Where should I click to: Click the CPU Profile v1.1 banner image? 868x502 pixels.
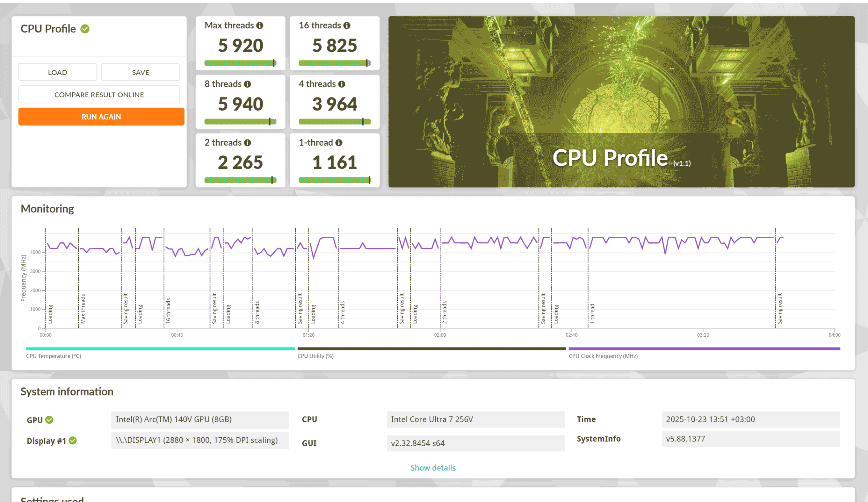tap(621, 102)
